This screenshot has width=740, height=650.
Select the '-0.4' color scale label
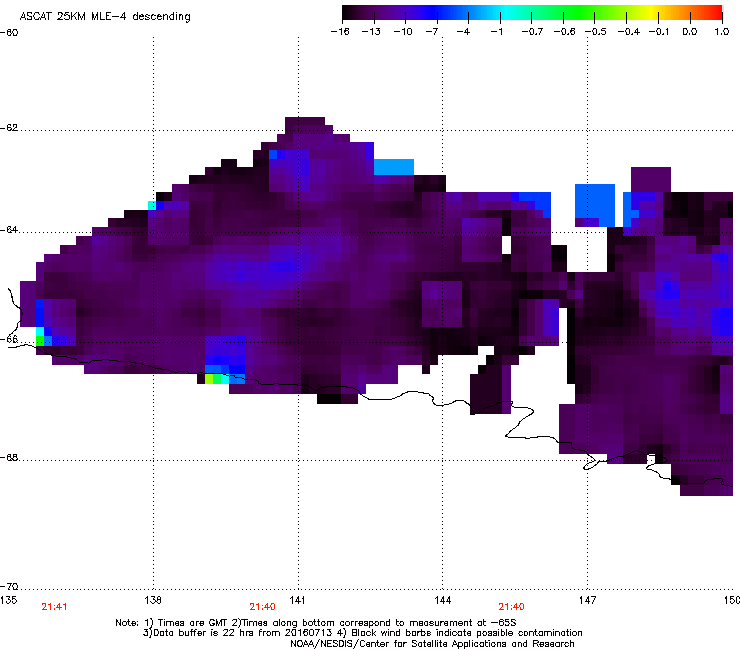(629, 32)
